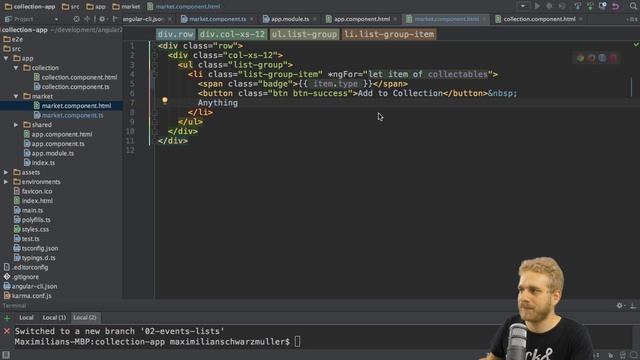The image size is (640, 360).
Task: Open the run configuration dropdown
Action: click(522, 6)
